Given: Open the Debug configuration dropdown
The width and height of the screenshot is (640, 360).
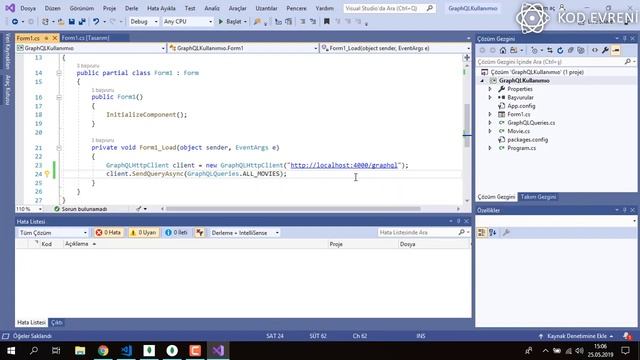Looking at the screenshot, I should pos(143,22).
